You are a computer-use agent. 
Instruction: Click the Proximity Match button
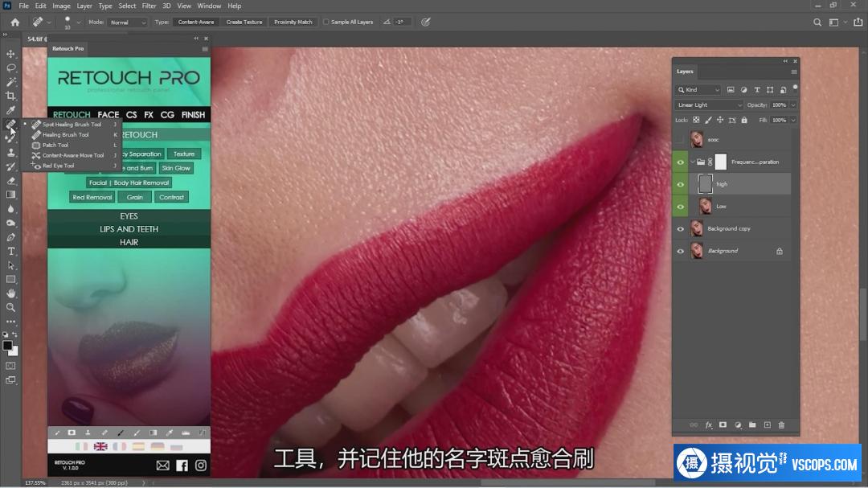click(x=293, y=23)
